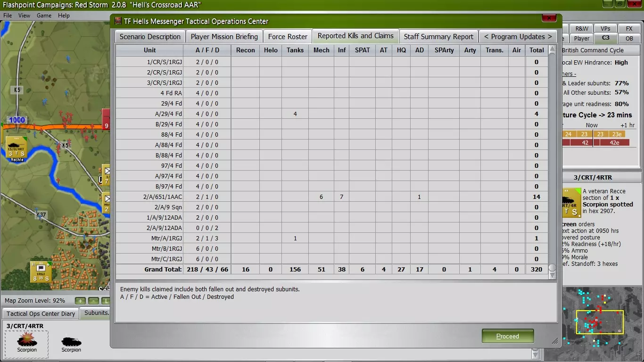
Task: Open the Player Mission Briefing tab
Action: point(224,37)
